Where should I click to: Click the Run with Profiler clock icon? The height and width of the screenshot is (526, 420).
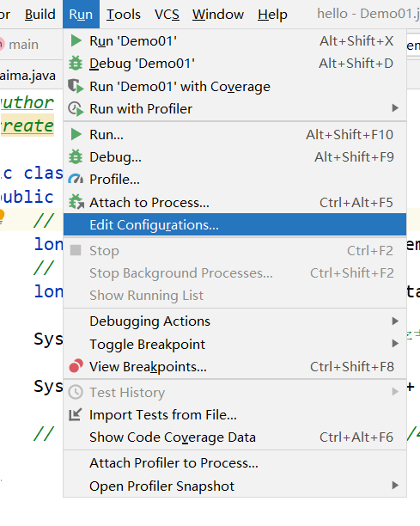point(76,108)
